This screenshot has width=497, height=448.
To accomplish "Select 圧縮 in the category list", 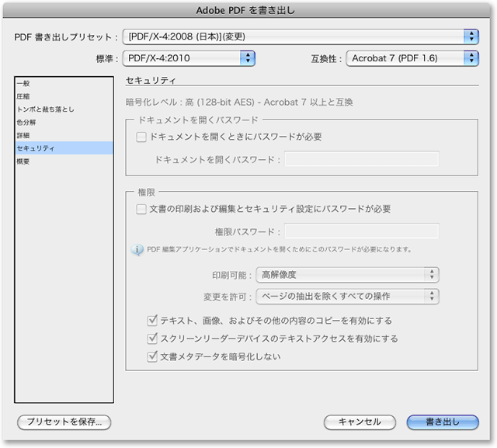I will click(23, 96).
